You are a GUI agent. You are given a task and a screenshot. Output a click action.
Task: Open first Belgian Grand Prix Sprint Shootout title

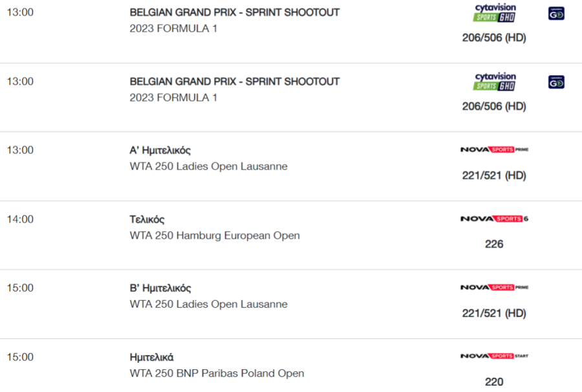(x=235, y=12)
